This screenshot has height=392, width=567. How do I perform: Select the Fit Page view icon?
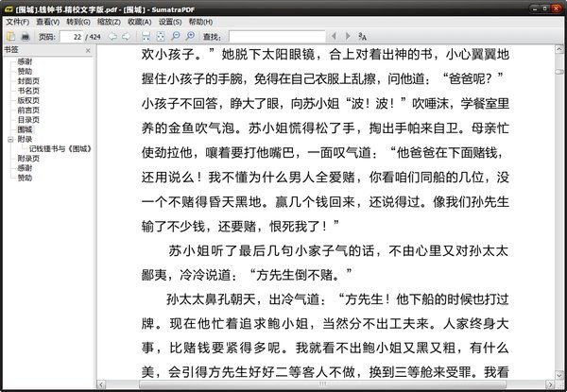(161, 36)
